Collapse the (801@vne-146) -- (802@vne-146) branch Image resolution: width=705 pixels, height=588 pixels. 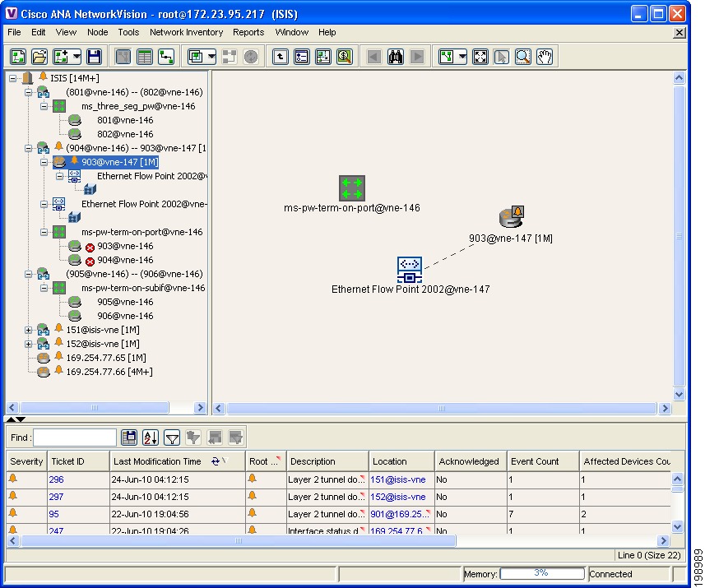pyautogui.click(x=28, y=92)
